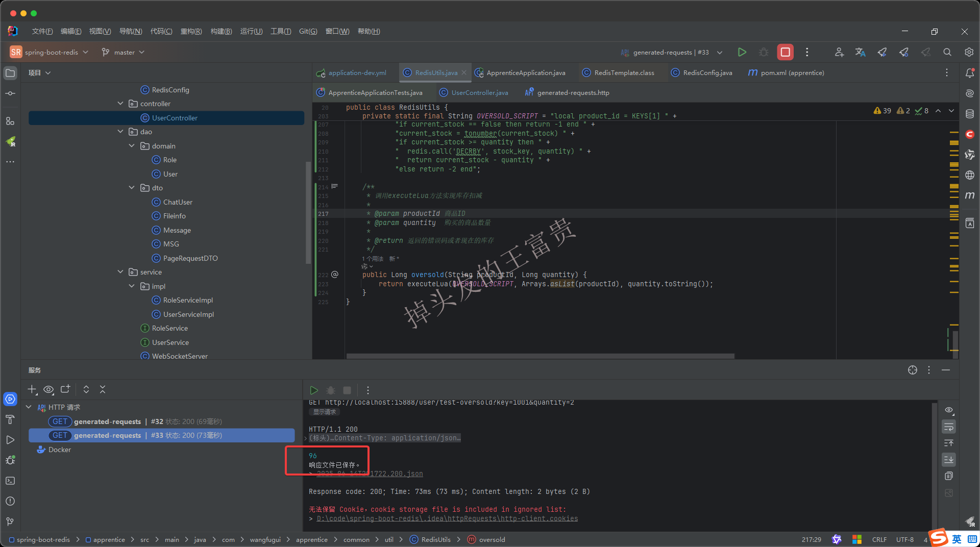Click the show request label
The height and width of the screenshot is (547, 980).
click(325, 412)
